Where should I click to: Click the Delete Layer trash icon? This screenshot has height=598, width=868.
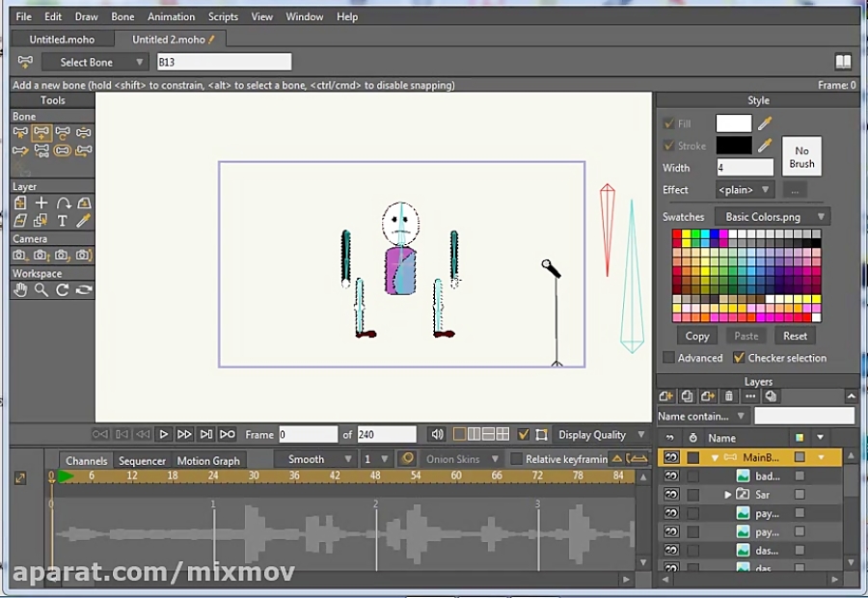729,395
